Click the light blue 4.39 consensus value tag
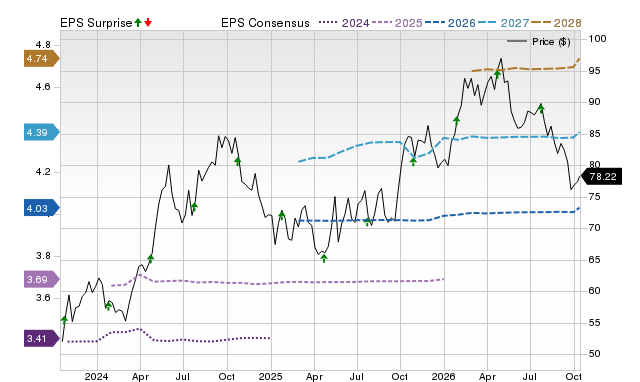 click(x=41, y=133)
